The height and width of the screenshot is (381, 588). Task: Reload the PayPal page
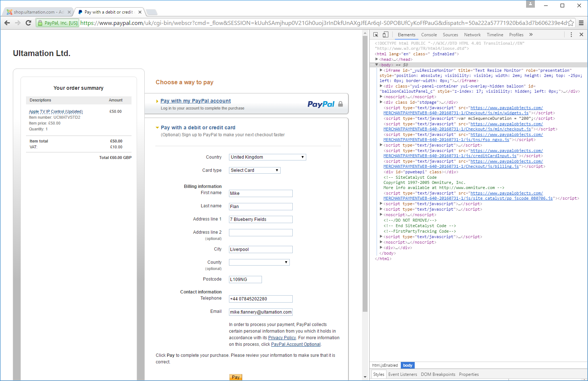28,23
